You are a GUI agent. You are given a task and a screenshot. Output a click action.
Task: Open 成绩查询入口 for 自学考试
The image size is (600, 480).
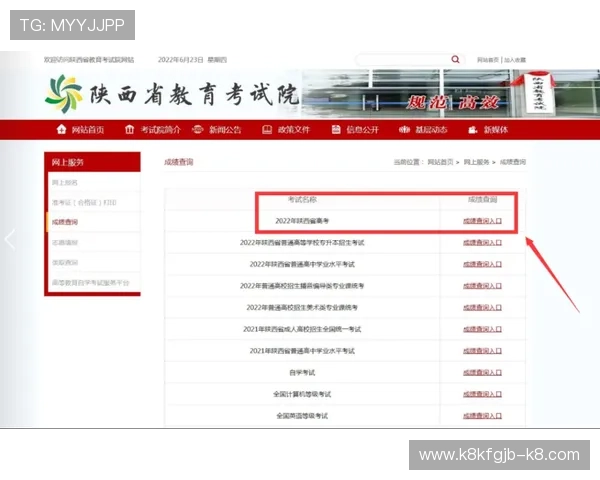[x=482, y=372]
